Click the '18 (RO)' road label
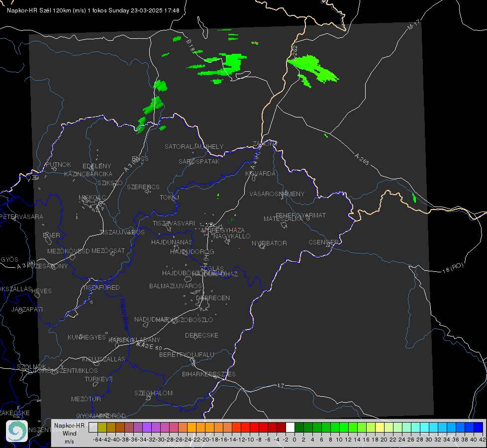The height and width of the screenshot is (448, 487). pyautogui.click(x=453, y=268)
